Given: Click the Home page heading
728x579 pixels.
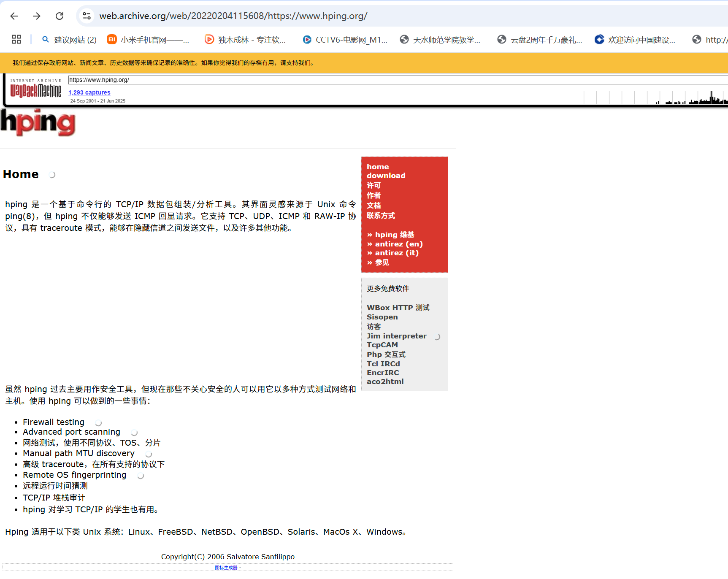Looking at the screenshot, I should (x=21, y=174).
